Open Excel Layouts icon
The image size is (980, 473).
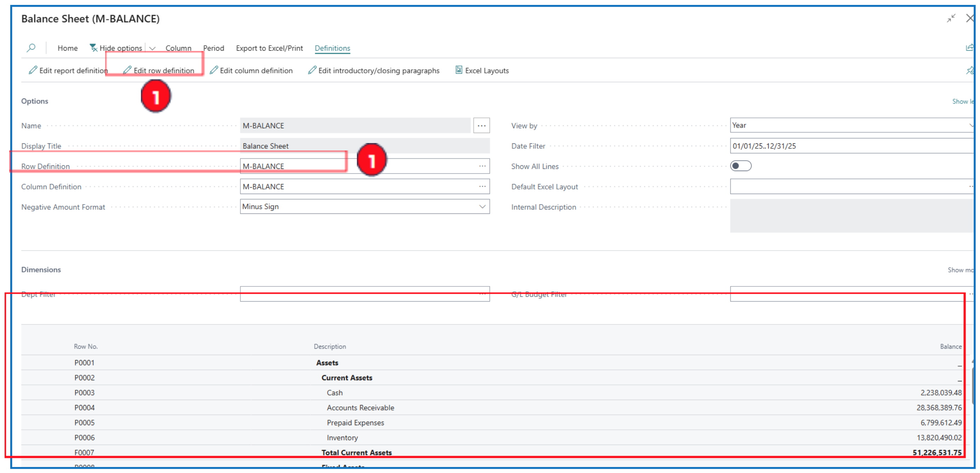pyautogui.click(x=459, y=70)
